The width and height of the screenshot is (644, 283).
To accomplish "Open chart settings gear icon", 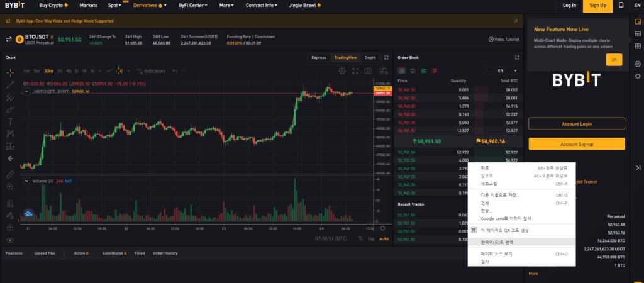I will click(x=341, y=71).
